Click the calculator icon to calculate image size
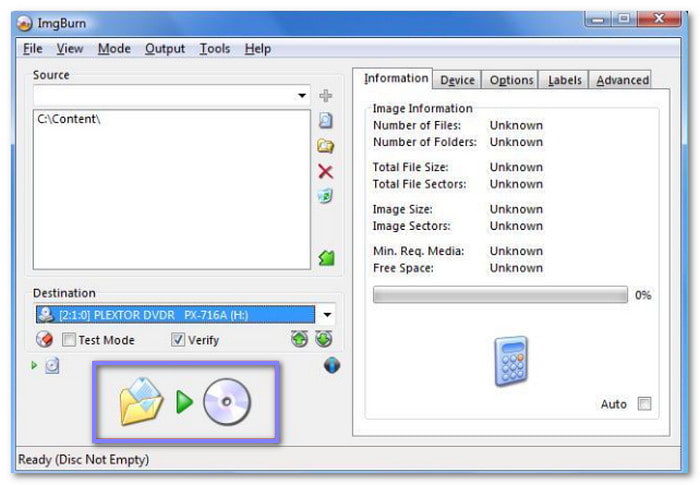700x485 pixels. pyautogui.click(x=511, y=361)
